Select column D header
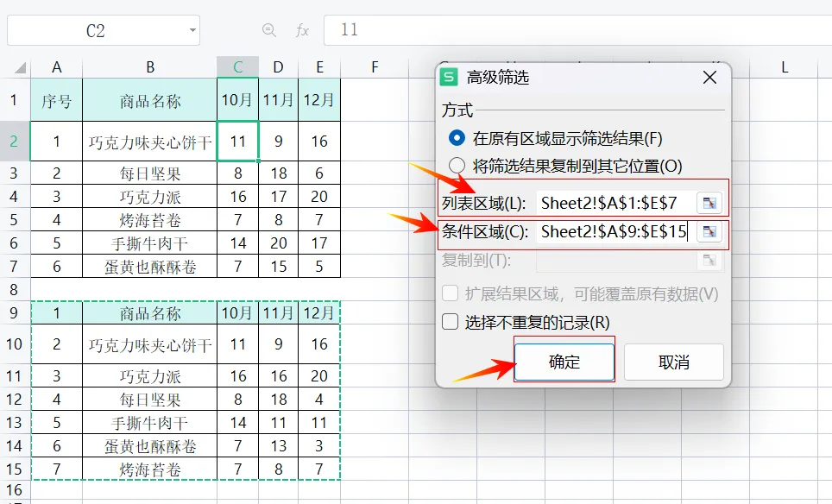832x504 pixels. coord(278,67)
